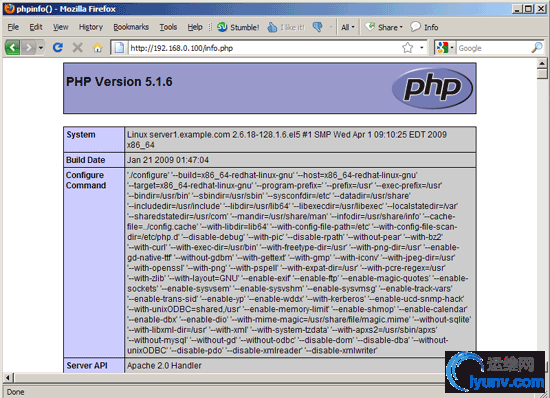Go back with the green Back arrow
Screen dimensions: 550x398
13,47
